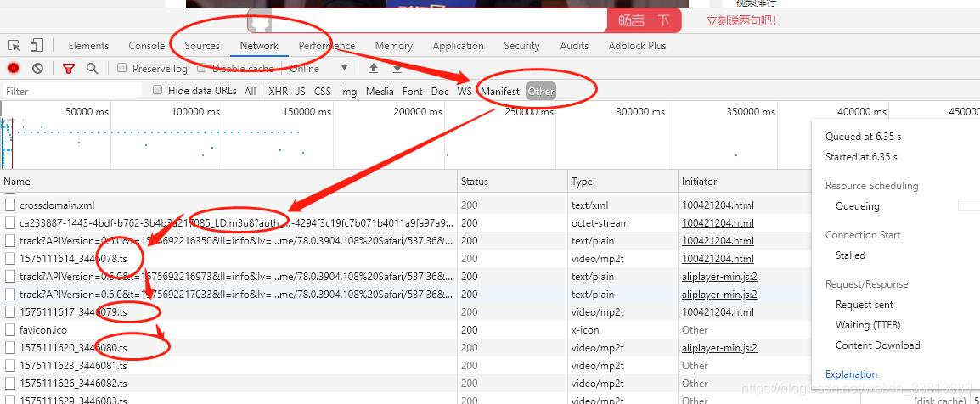980x404 pixels.
Task: Toggle the red filter funnel icon
Action: coord(69,68)
